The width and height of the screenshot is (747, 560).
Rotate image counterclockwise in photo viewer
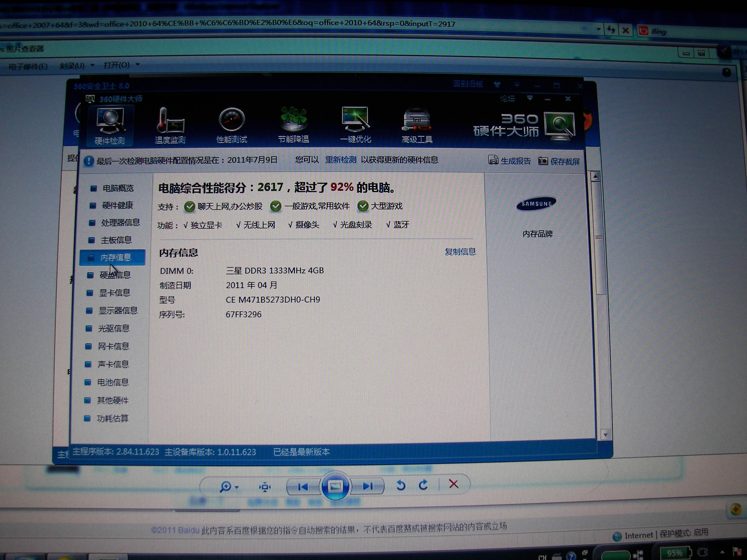pos(401,485)
